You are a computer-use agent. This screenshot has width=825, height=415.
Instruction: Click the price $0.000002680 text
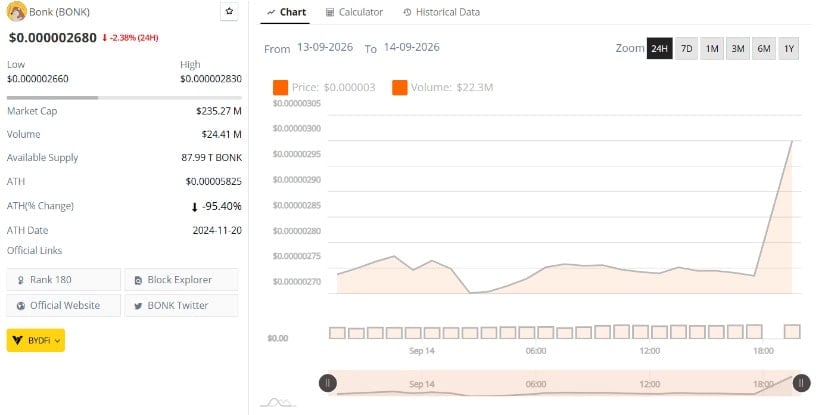pos(53,38)
